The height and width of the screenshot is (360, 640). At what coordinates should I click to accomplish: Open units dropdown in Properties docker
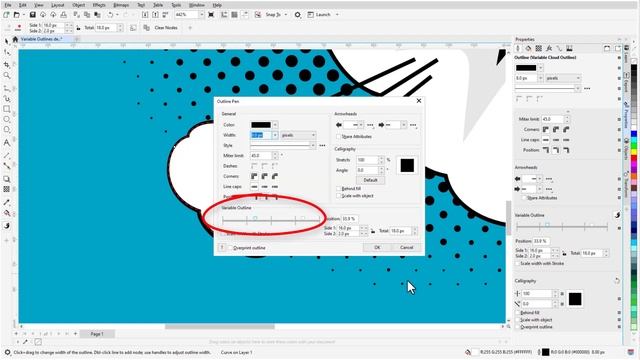(x=563, y=78)
